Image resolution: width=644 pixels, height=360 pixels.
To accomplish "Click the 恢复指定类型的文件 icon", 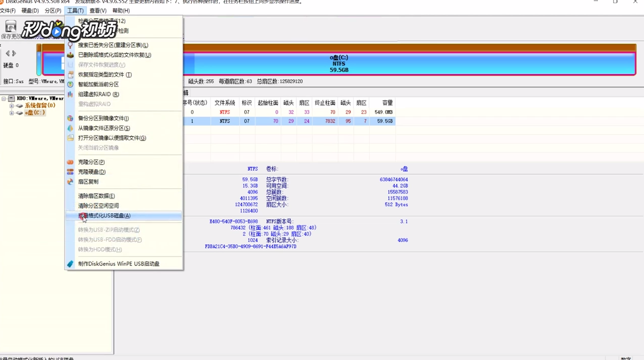I will pyautogui.click(x=70, y=75).
